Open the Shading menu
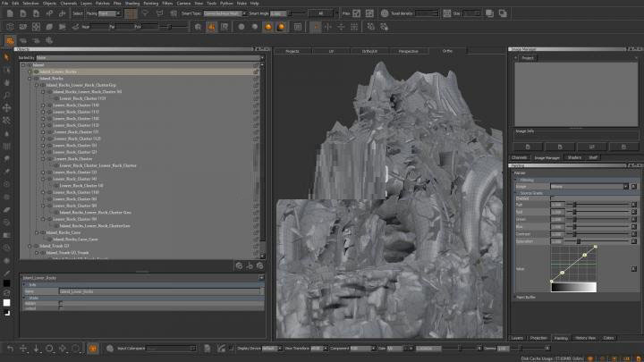Viewport: 644px width, 362px height. [132, 4]
